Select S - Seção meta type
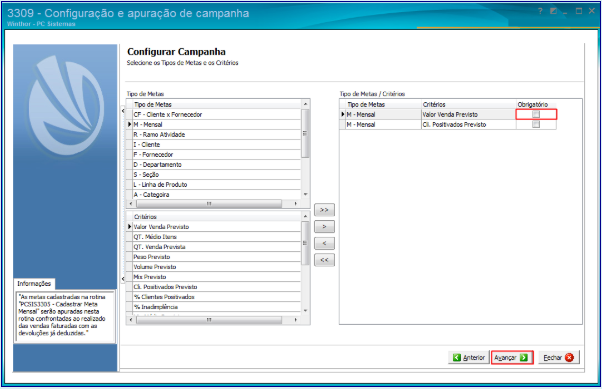 coord(217,174)
